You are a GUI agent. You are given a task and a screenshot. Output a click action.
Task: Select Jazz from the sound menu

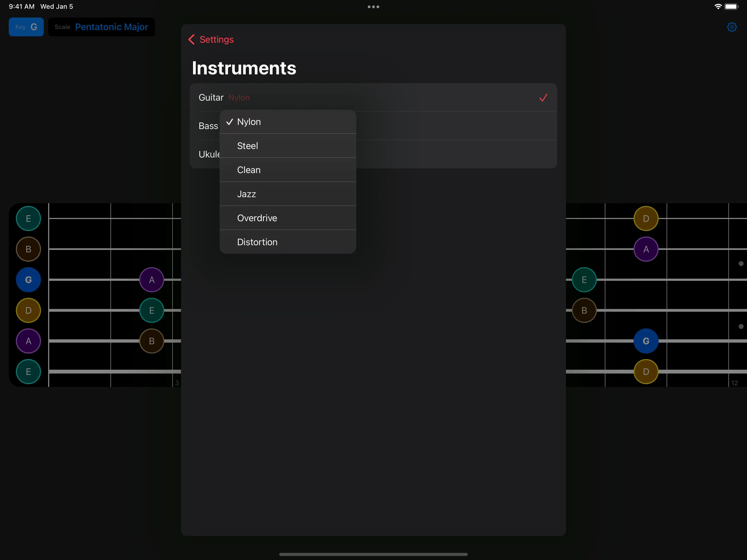coord(247,194)
